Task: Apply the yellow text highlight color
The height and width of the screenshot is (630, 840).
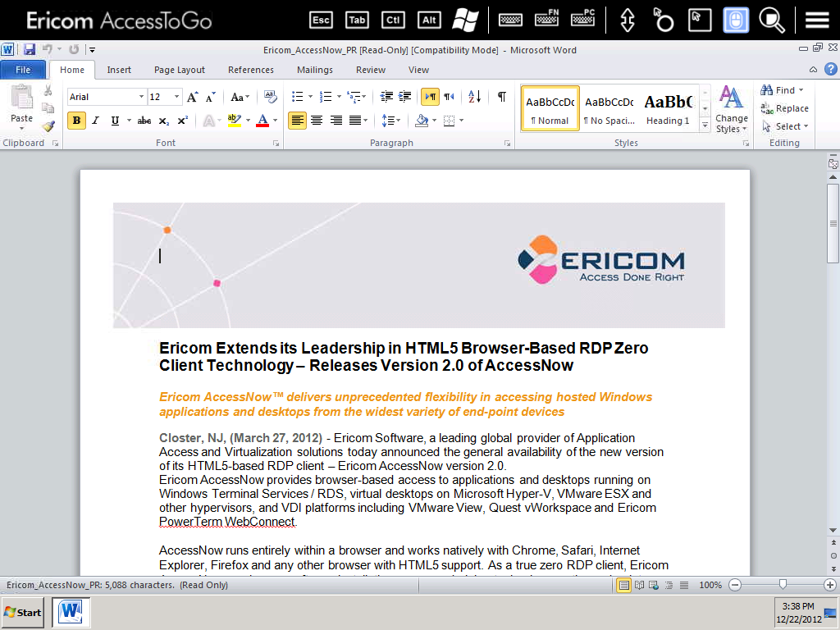Action: coord(234,121)
